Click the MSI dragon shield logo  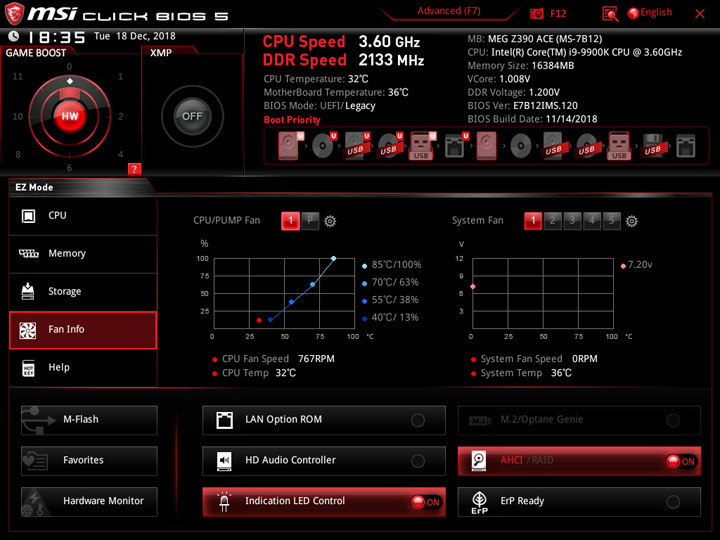tap(14, 14)
